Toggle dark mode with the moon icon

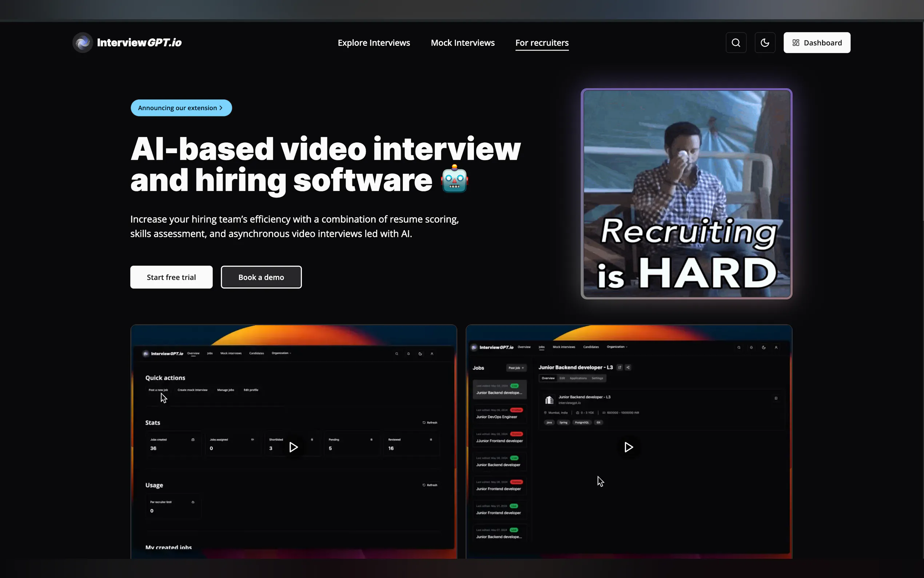pos(765,43)
